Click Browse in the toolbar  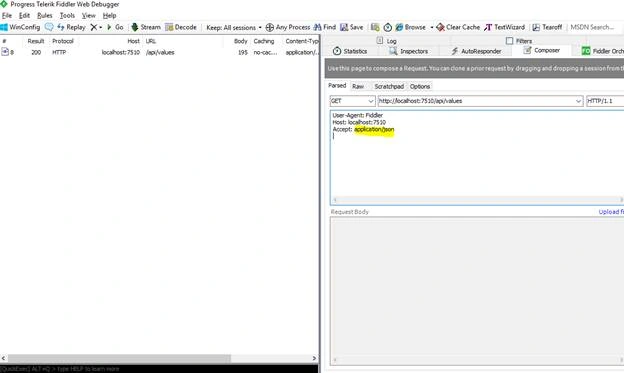click(410, 27)
